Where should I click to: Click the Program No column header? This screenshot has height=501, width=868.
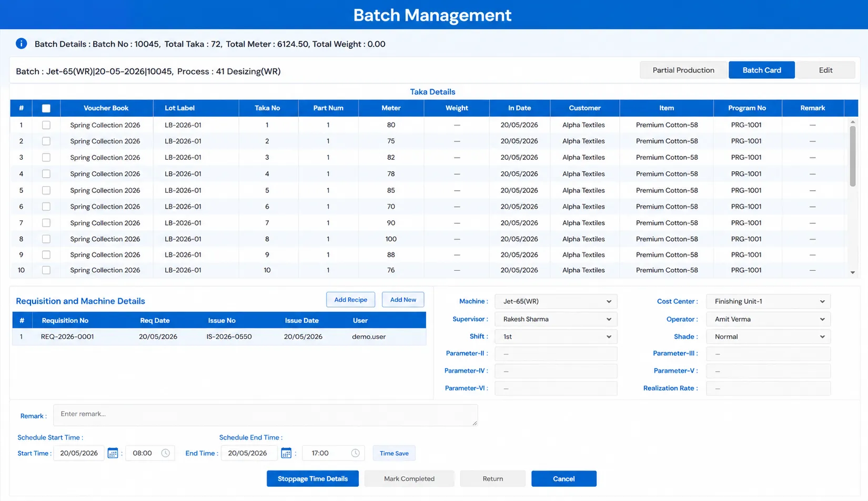[747, 108]
